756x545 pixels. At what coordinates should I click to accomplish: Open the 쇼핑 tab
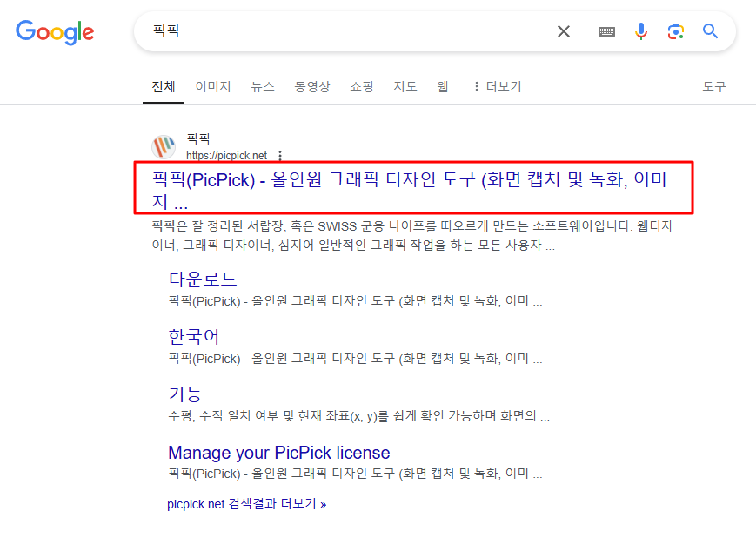tap(362, 87)
